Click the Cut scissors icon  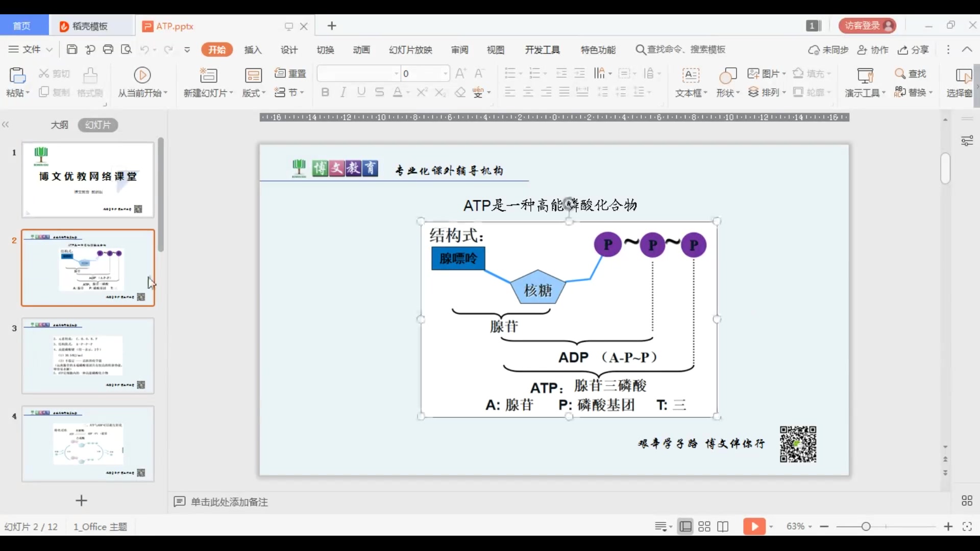tap(44, 73)
